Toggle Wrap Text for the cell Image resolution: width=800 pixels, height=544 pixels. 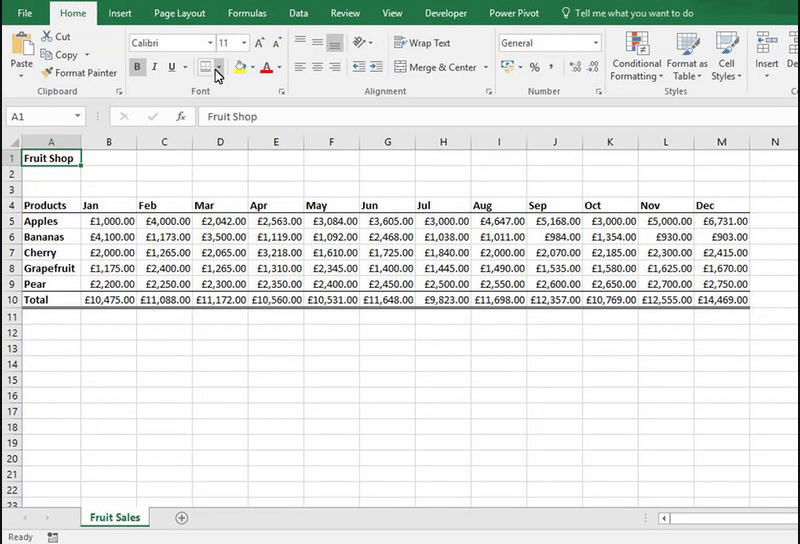[422, 43]
